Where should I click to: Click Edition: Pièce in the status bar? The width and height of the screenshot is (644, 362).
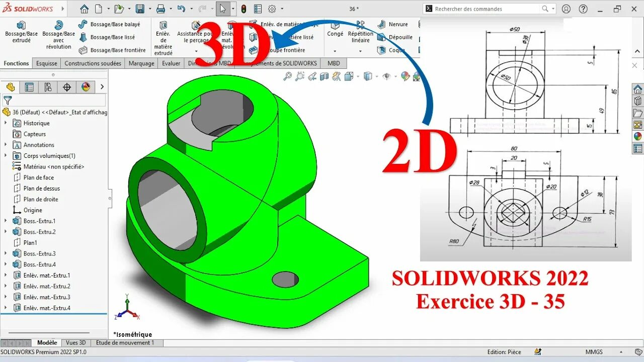tap(504, 352)
